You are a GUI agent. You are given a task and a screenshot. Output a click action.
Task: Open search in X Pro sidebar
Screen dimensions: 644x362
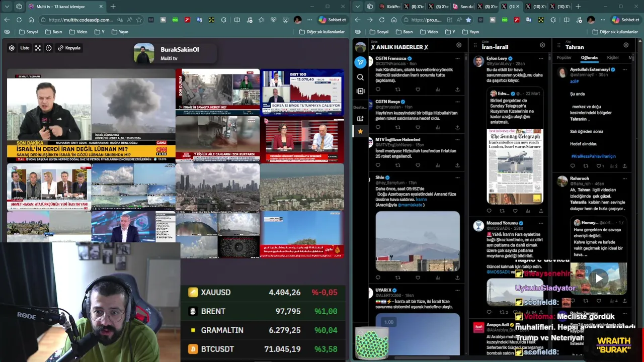[x=360, y=77]
